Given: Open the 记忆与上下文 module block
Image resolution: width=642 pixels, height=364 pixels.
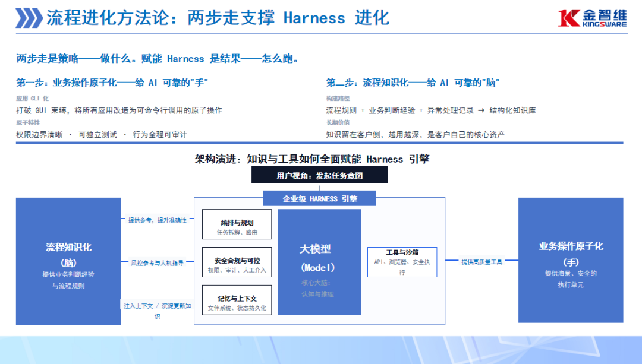Looking at the screenshot, I should click(237, 300).
